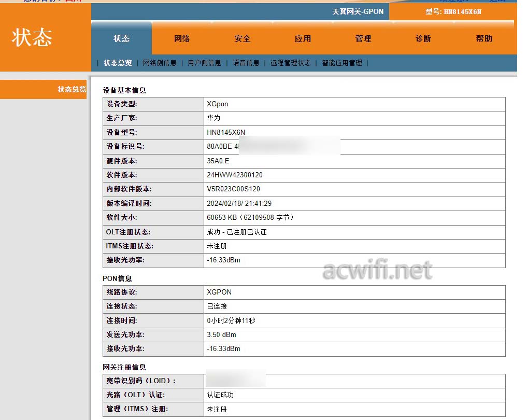Open 远程管理状态 submenu page
This screenshot has height=420, width=527.
click(291, 63)
